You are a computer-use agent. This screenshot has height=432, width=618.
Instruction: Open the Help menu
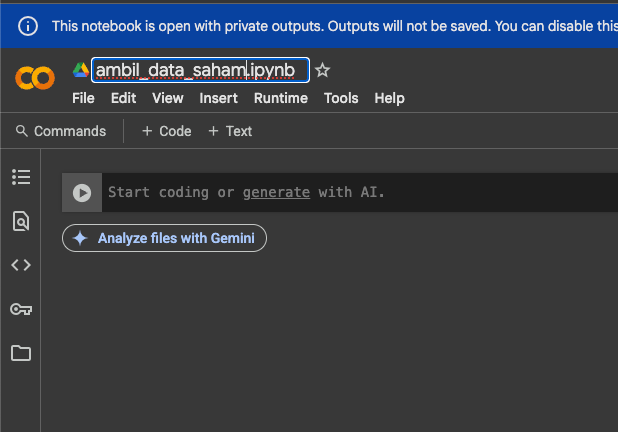pos(389,98)
